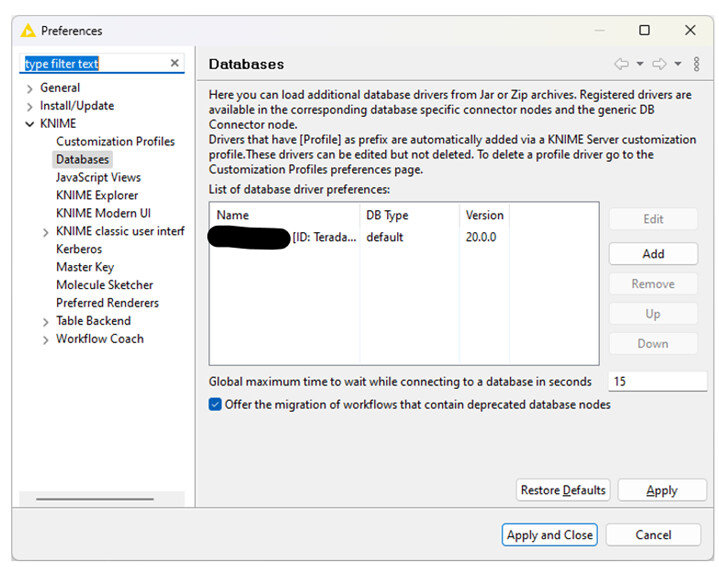Image resolution: width=719 pixels, height=567 pixels.
Task: Select the Teradata driver row in the list
Action: (404, 237)
